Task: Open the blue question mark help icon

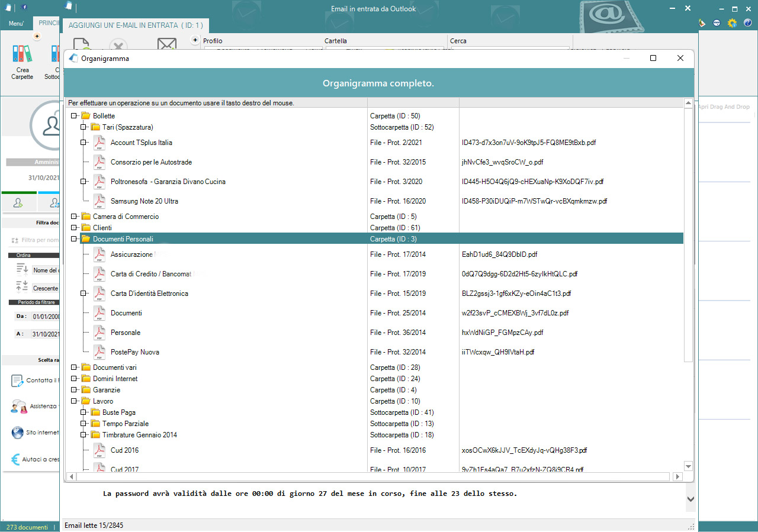Action: [748, 23]
